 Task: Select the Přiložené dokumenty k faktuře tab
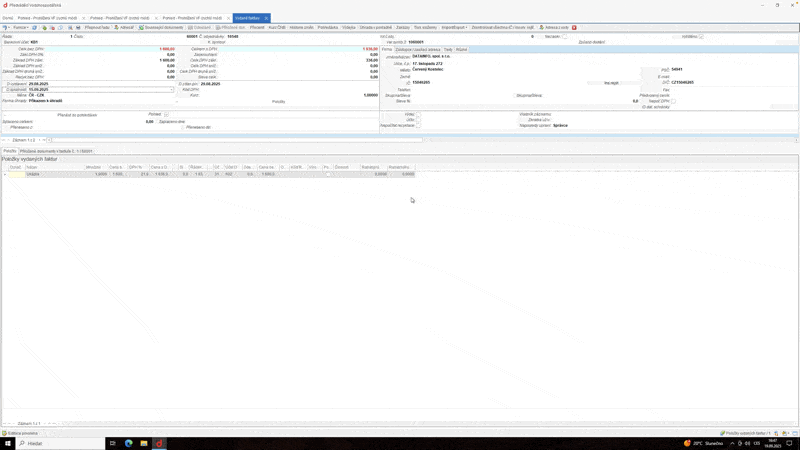click(57, 151)
